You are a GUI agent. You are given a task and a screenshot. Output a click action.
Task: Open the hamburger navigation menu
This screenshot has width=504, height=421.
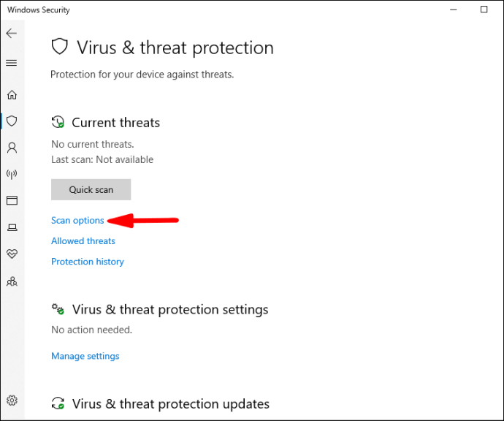point(12,63)
